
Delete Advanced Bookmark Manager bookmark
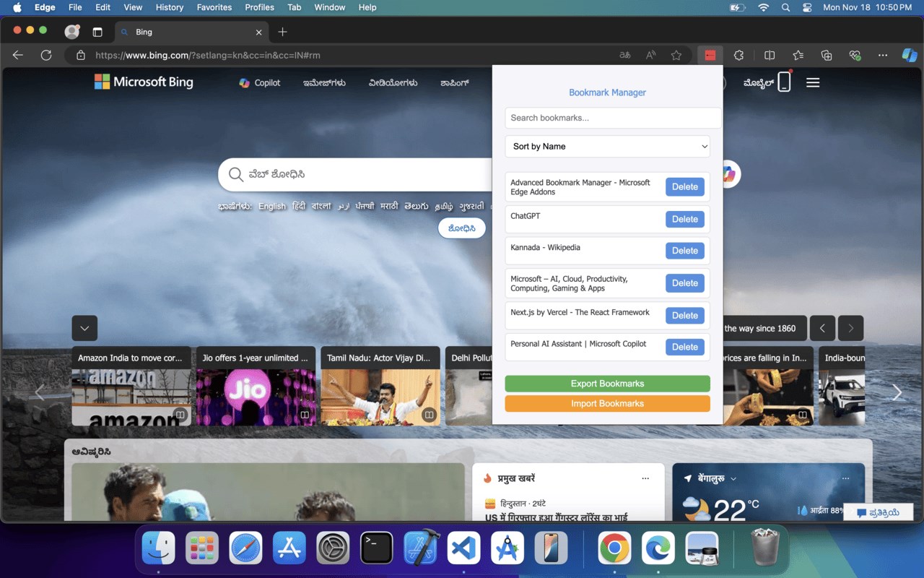(685, 186)
